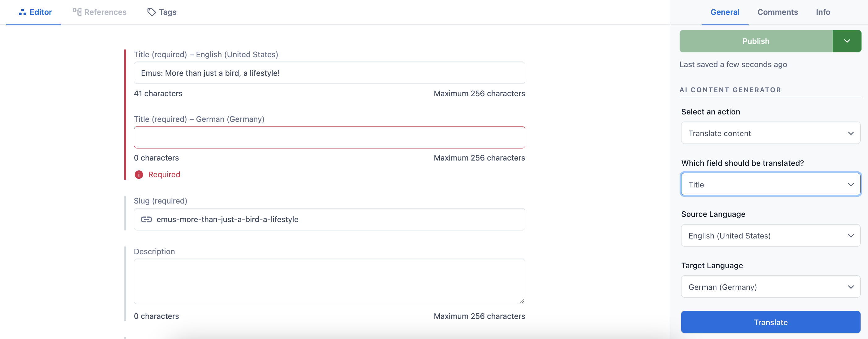
Task: Click the General tab icon
Action: pos(725,12)
